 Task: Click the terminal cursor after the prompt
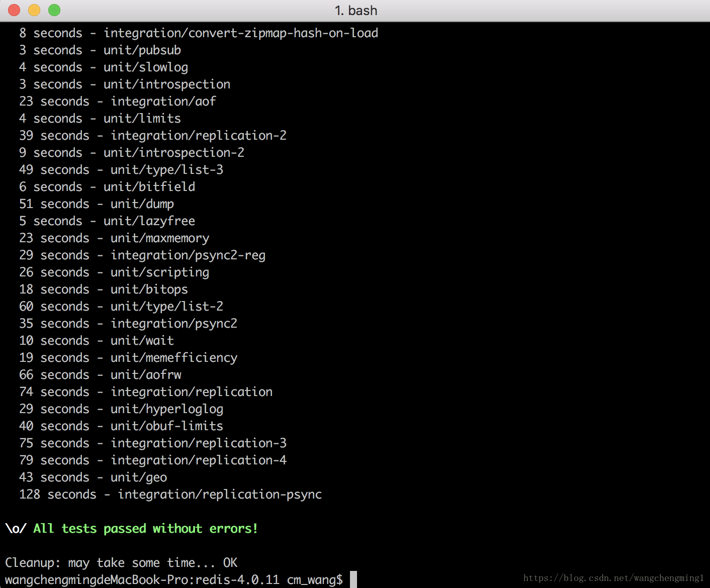coord(353,579)
